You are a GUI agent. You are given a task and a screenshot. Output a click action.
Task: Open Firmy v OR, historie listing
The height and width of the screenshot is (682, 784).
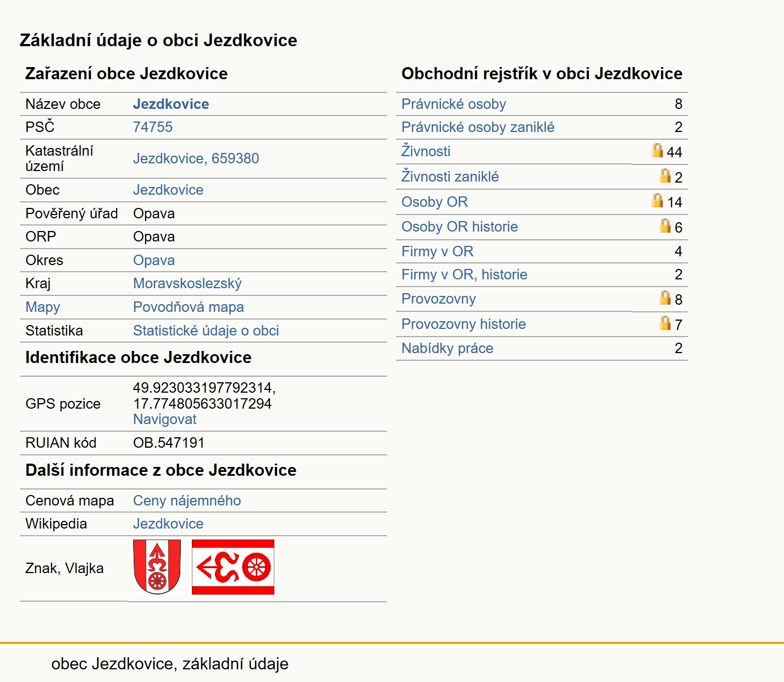pyautogui.click(x=465, y=274)
